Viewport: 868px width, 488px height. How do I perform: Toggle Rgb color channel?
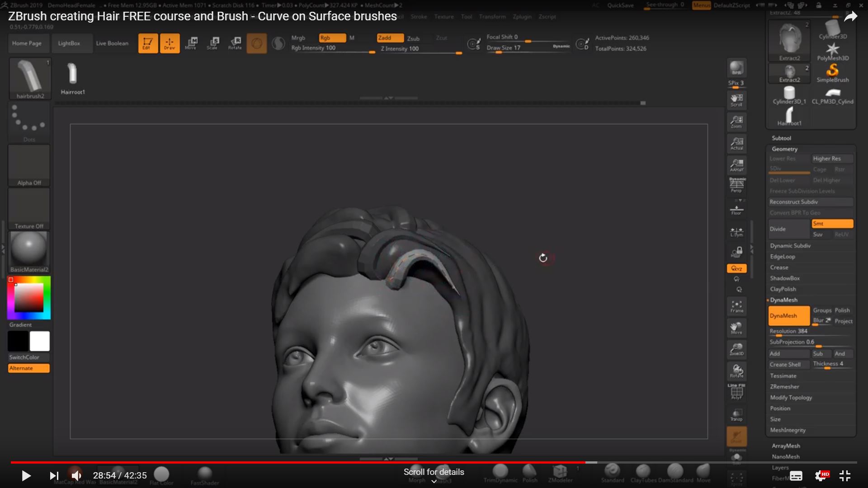tap(332, 38)
